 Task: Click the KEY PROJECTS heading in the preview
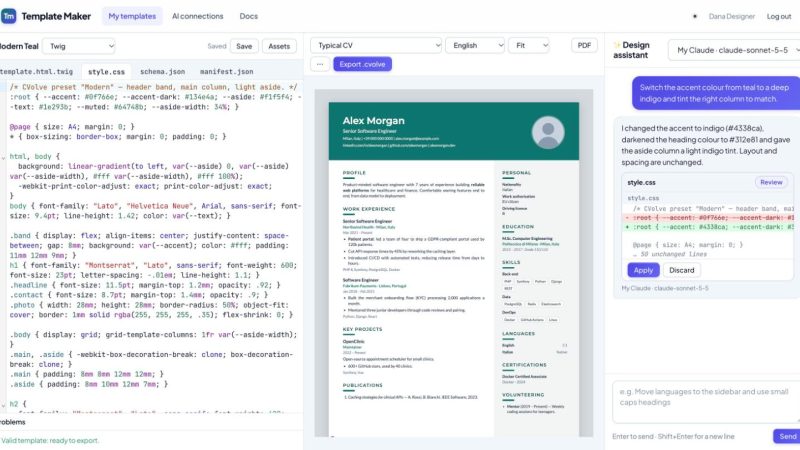click(x=362, y=330)
